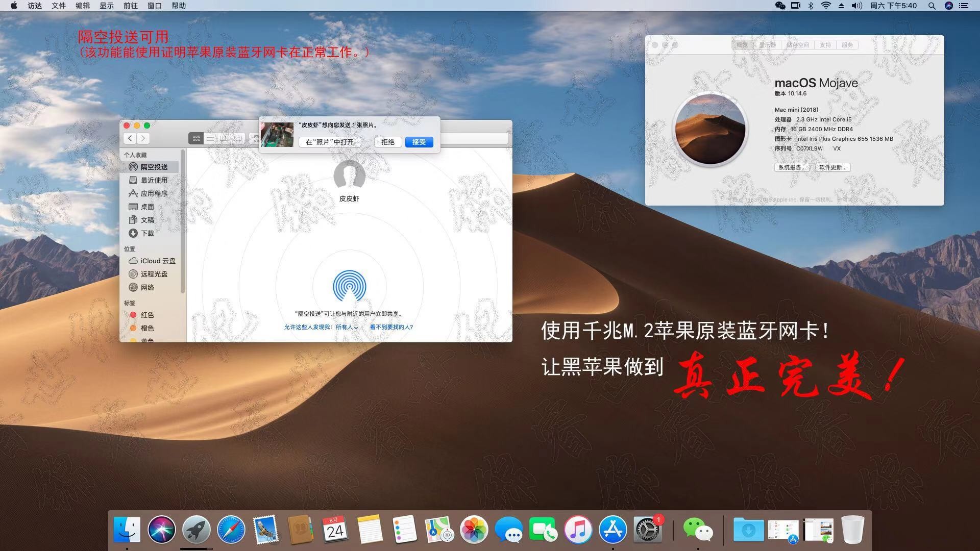Open Notes from the Dock
The width and height of the screenshot is (980, 551).
coord(370,529)
